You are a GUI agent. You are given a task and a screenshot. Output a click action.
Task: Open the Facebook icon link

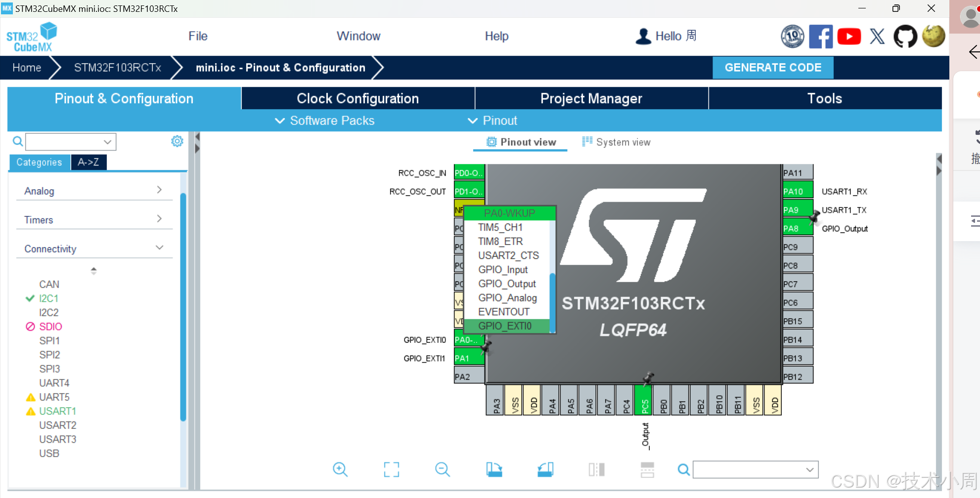pyautogui.click(x=821, y=36)
